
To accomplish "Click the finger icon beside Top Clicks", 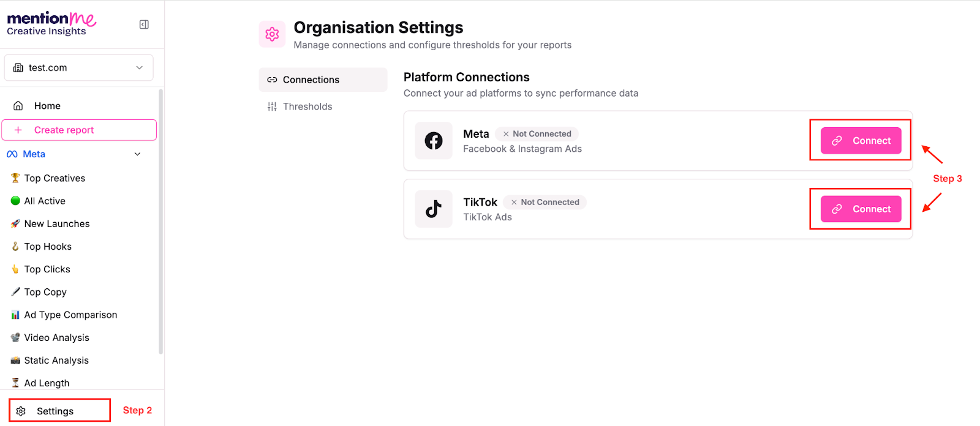I will pos(15,269).
